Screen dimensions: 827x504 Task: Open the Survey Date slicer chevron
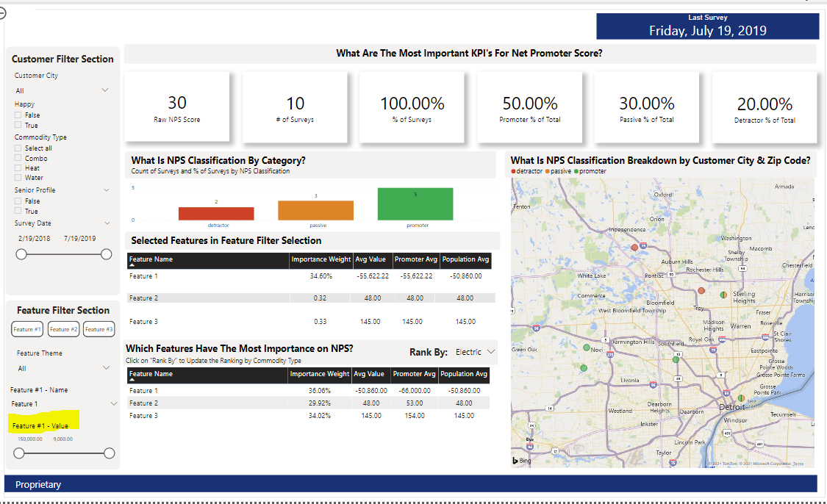click(x=107, y=223)
